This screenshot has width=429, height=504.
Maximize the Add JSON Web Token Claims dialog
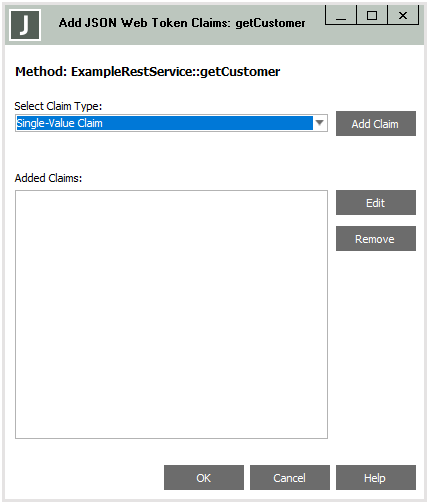tap(372, 15)
